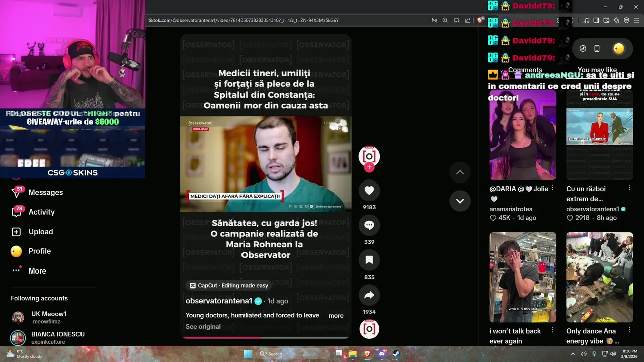
Task: Click the phone app icon in the top pill
Action: point(597,49)
